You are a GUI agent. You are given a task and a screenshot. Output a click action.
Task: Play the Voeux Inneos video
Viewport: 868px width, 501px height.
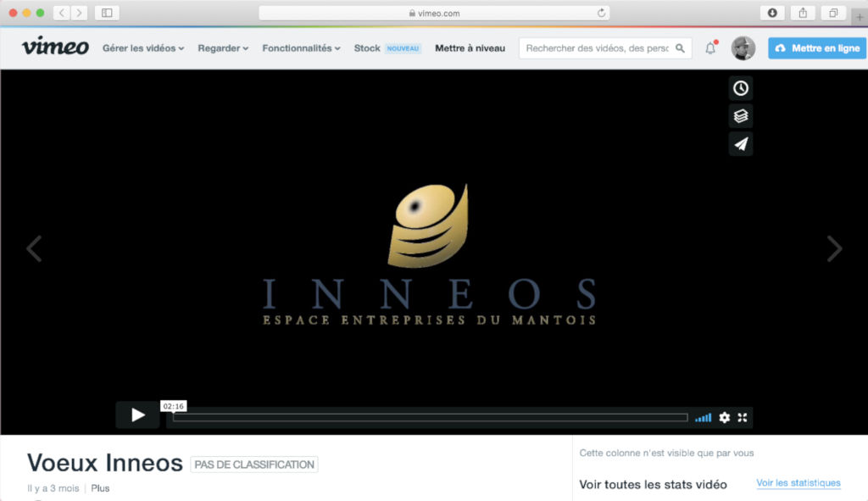(x=137, y=415)
